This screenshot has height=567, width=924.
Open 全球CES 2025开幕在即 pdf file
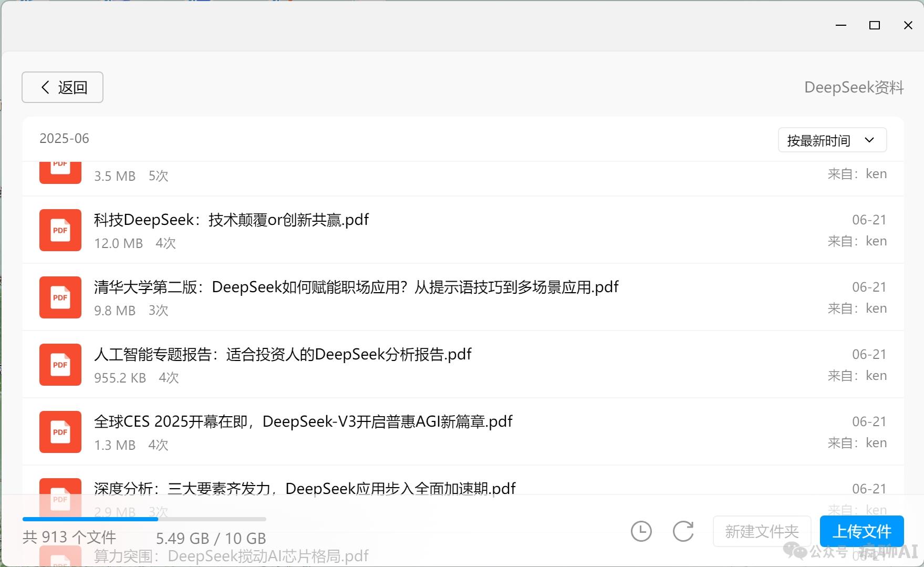pos(303,421)
